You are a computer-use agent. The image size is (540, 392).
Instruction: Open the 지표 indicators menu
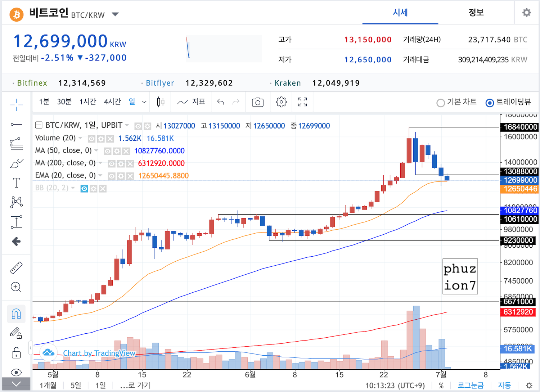[x=191, y=102]
